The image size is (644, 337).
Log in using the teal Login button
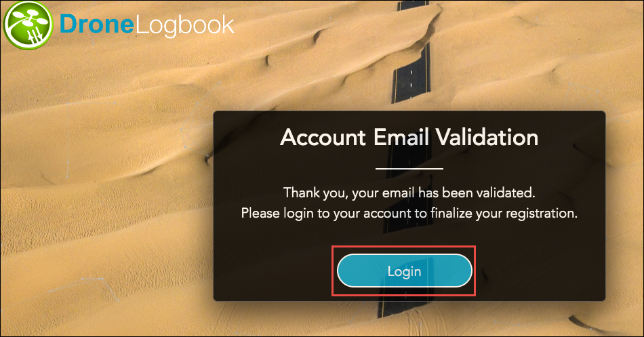coord(404,271)
